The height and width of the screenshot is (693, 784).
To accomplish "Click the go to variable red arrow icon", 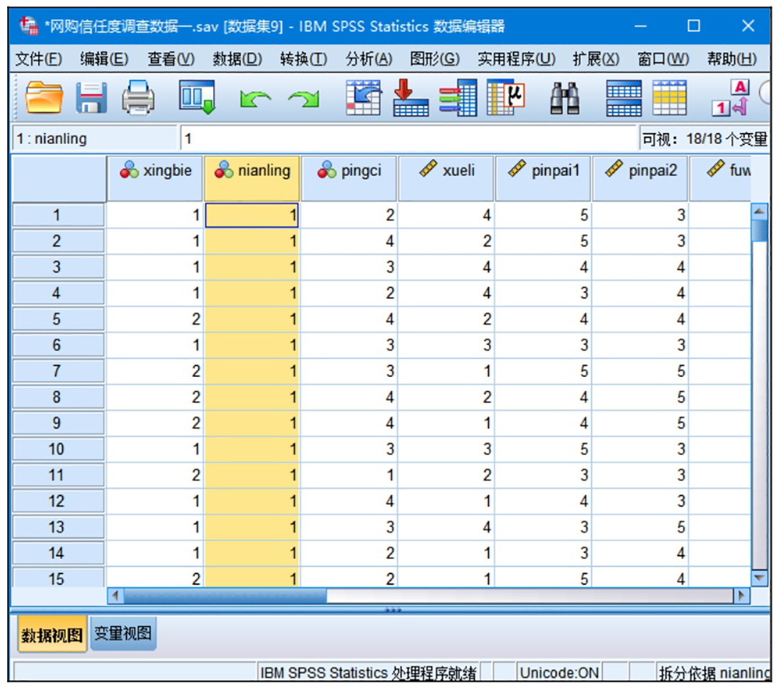I will (411, 98).
